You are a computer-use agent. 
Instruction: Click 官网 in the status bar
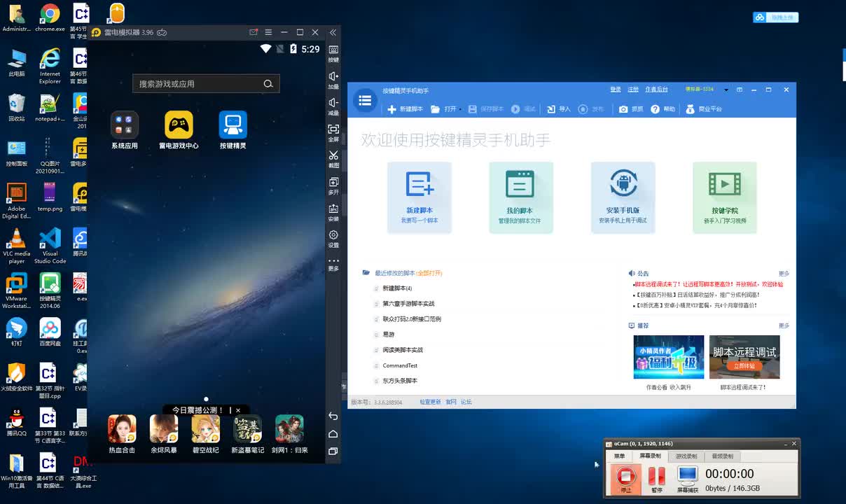tap(451, 402)
